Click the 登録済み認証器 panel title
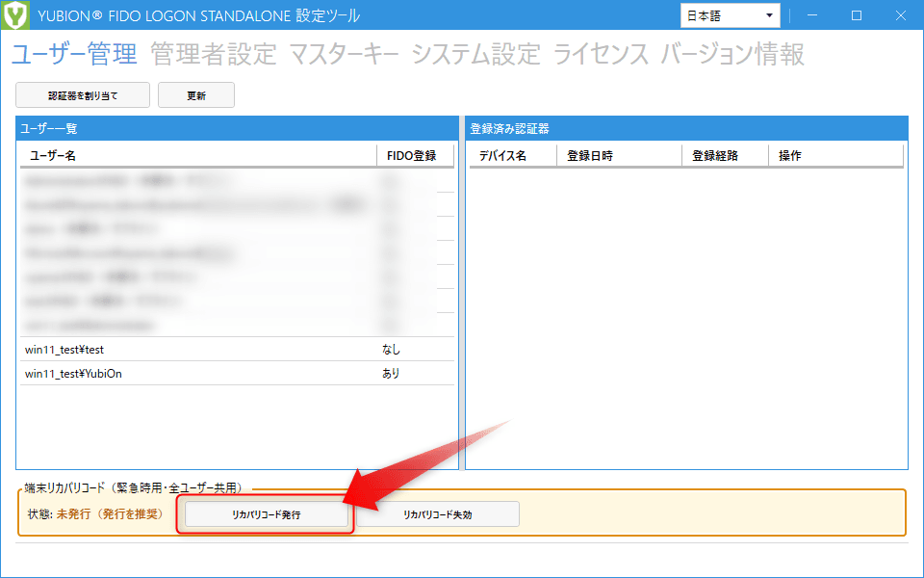Screen dimensions: 924x578 tap(510, 128)
